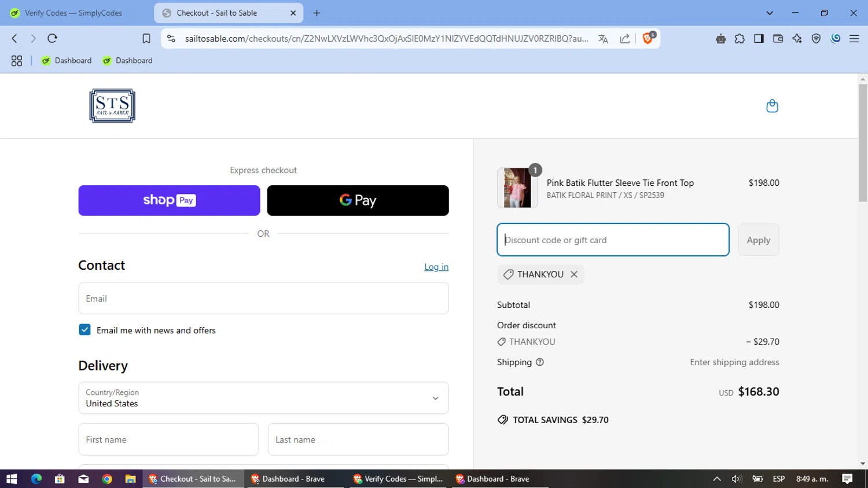Image resolution: width=868 pixels, height=488 pixels.
Task: Reload the checkout page
Action: (x=52, y=38)
